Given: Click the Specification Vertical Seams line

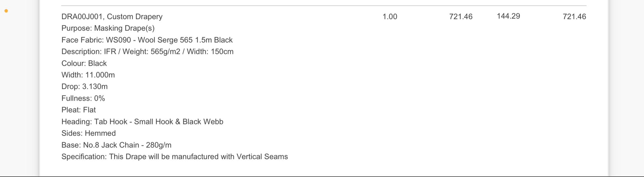Looking at the screenshot, I should (175, 157).
